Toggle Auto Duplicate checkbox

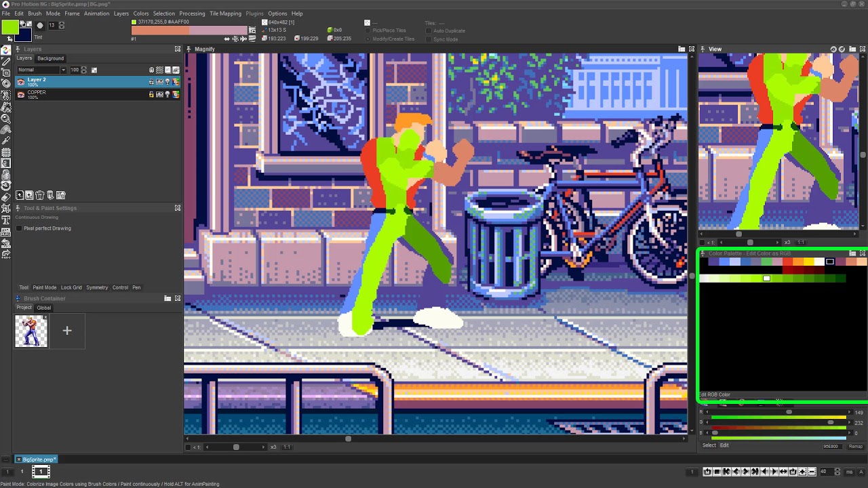pos(429,30)
